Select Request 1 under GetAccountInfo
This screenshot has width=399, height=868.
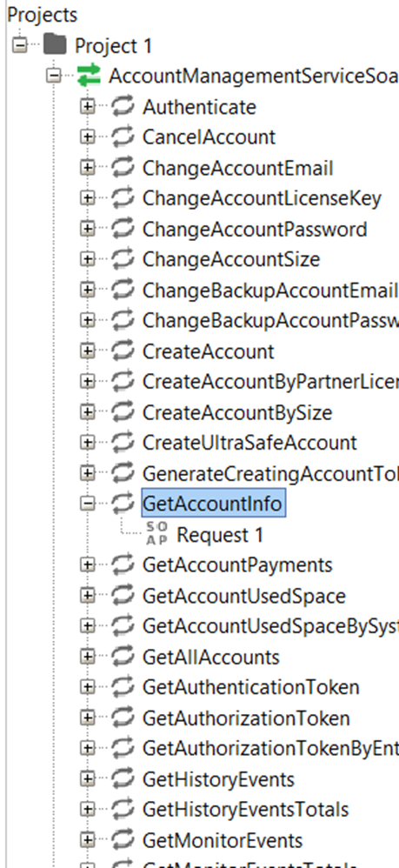(220, 535)
